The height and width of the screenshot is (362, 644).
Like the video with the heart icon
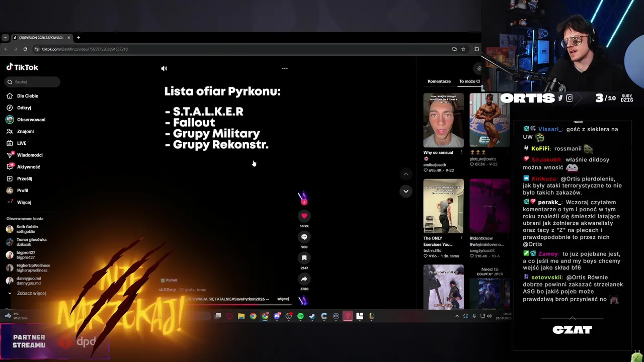[304, 216]
